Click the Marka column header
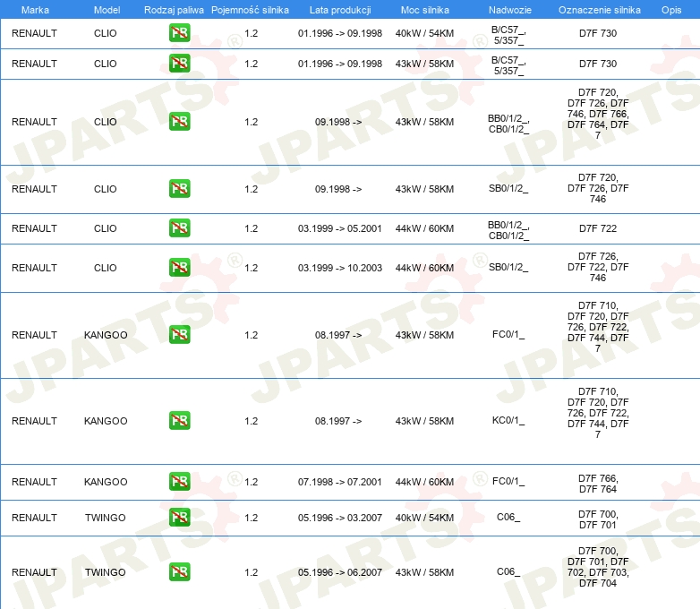Viewport: 700px width, 609px height. (x=35, y=10)
